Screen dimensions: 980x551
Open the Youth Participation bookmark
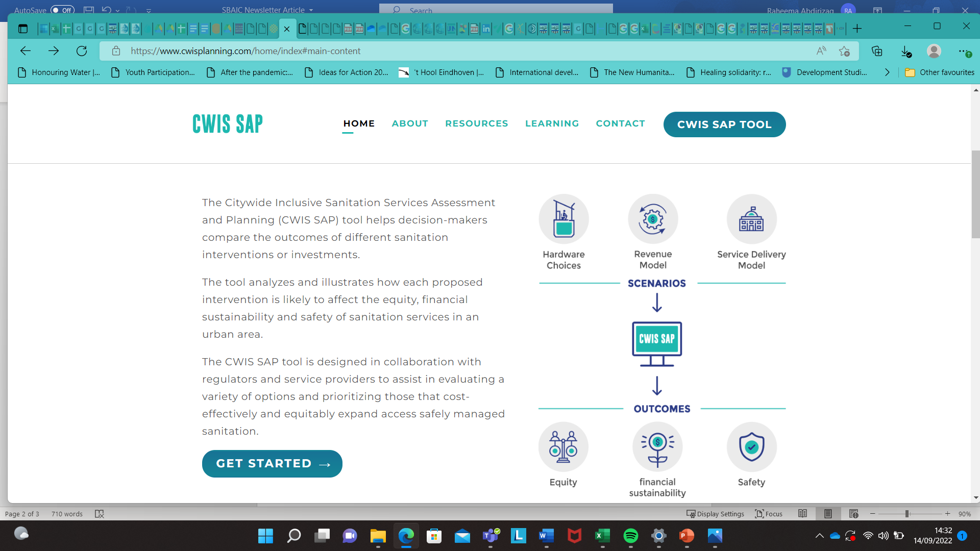click(x=153, y=72)
